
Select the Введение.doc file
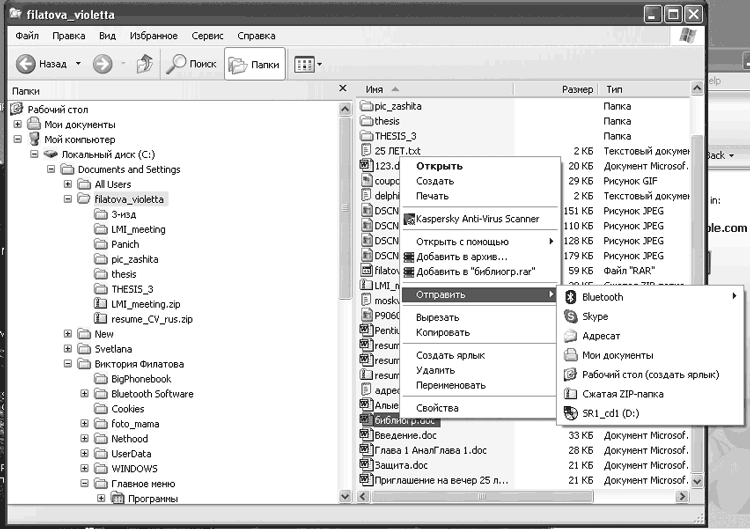click(x=406, y=436)
